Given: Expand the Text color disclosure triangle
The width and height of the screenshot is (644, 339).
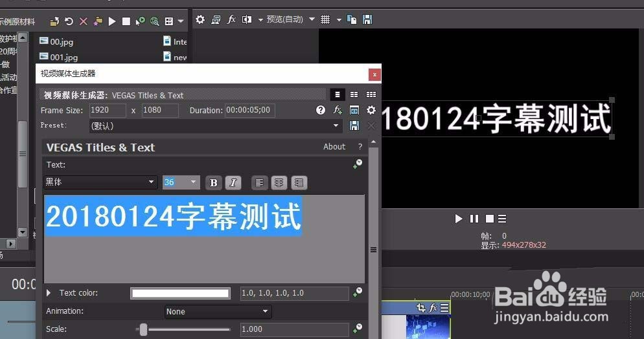Looking at the screenshot, I should [49, 292].
